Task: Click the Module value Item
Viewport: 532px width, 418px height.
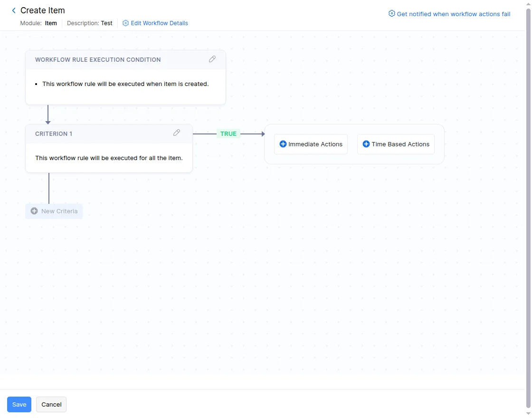Action: 51,23
